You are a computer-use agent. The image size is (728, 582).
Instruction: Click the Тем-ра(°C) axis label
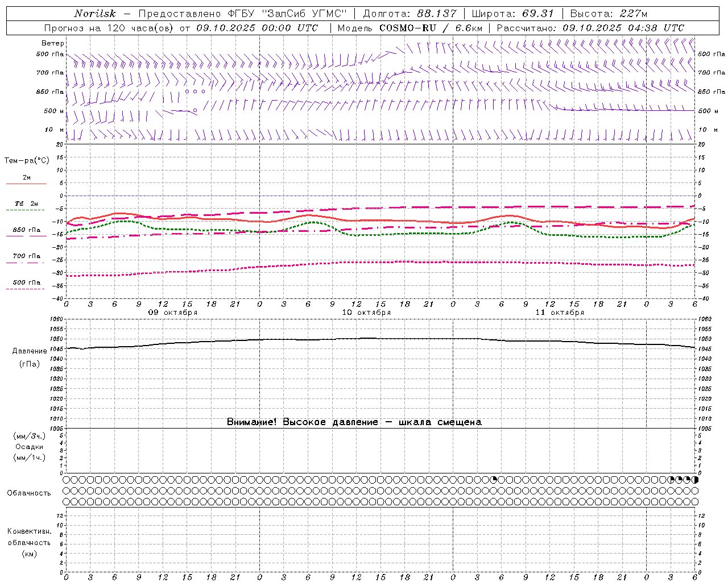click(26, 161)
